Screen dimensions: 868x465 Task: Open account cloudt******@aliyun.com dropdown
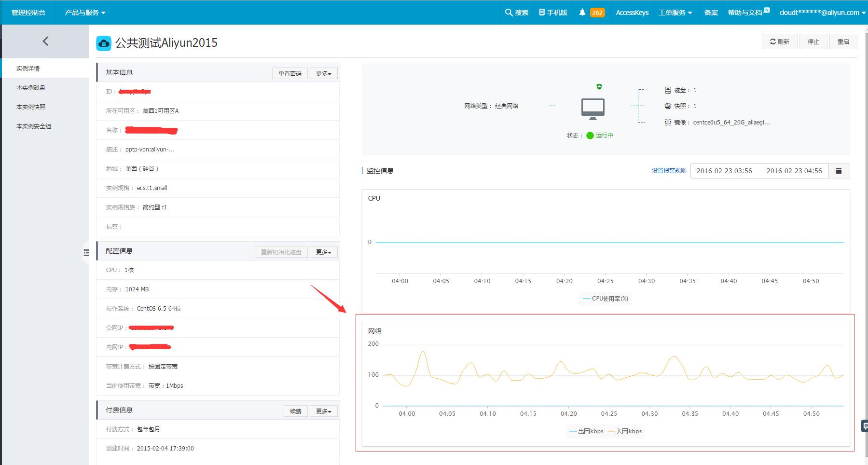point(822,13)
